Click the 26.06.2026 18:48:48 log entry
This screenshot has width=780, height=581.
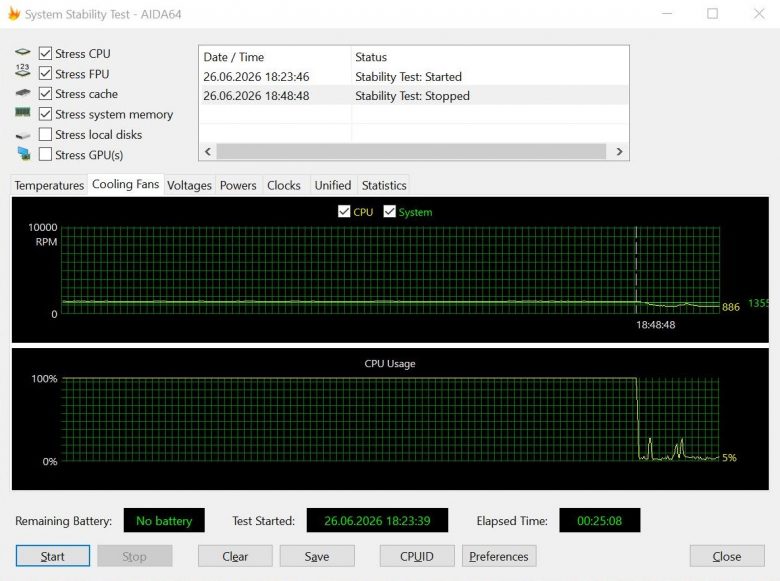(x=256, y=96)
